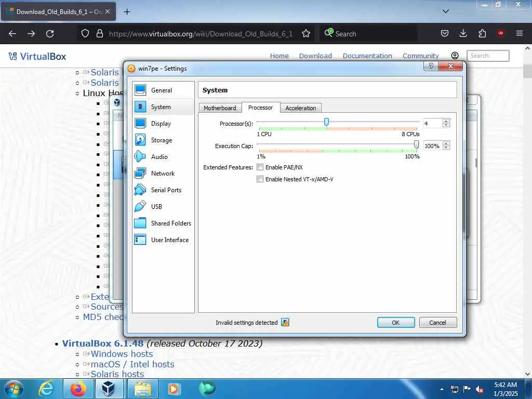532x399 pixels.
Task: Click the muted volume tray icon
Action: (480, 390)
